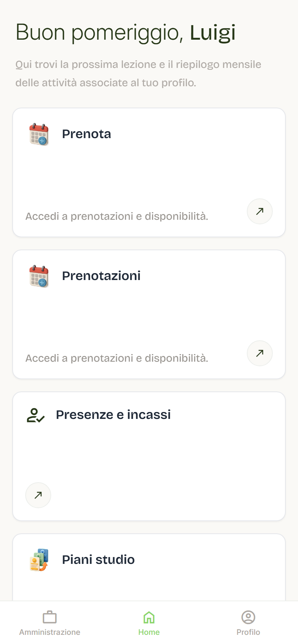Click the house Home icon
The image size is (298, 644).
point(149,617)
